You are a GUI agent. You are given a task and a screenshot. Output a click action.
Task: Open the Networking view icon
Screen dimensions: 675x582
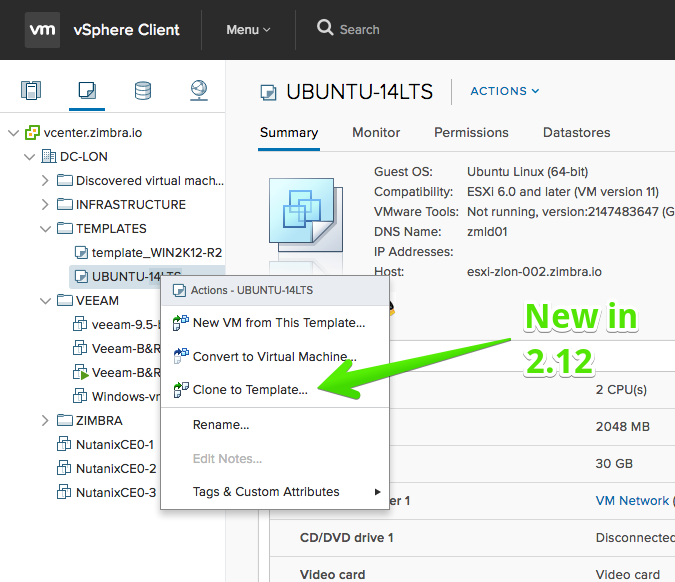pyautogui.click(x=198, y=90)
